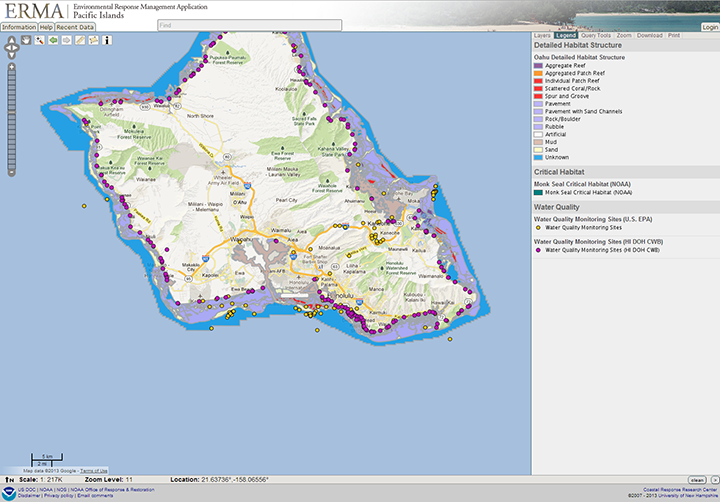Go to next map extent (gray arrow)
Screen dimensions: 720x502
pos(67,40)
